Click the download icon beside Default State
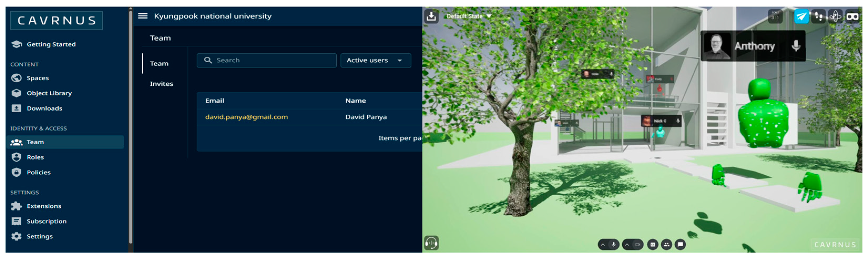 click(x=431, y=16)
